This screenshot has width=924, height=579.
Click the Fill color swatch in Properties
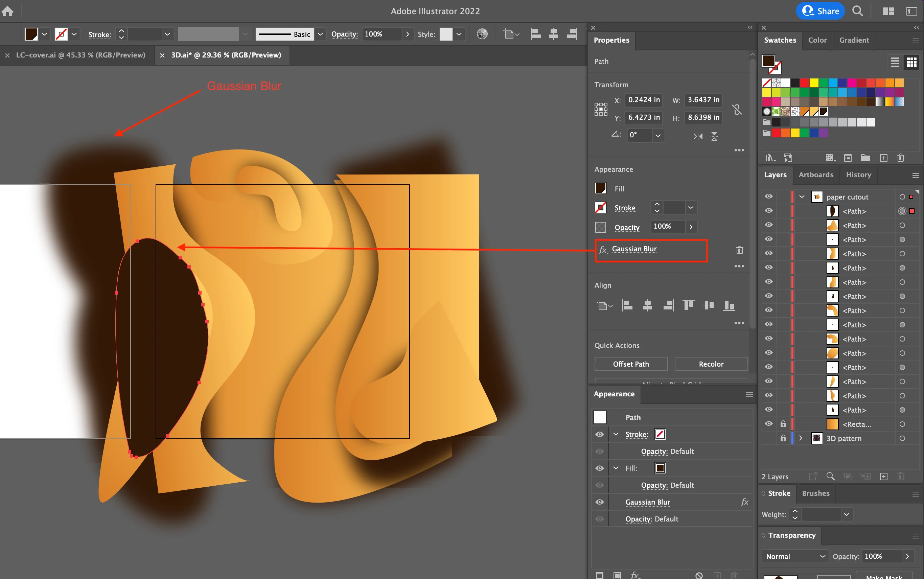(x=600, y=188)
